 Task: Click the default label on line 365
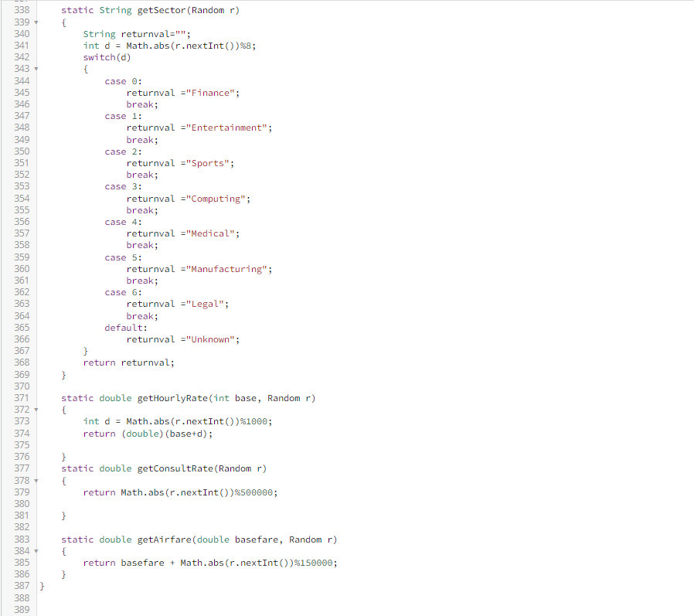(122, 327)
